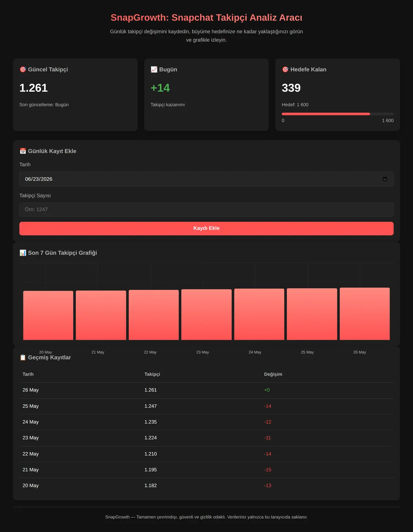Click the Son güncelleme: Bugün text

pyautogui.click(x=44, y=105)
